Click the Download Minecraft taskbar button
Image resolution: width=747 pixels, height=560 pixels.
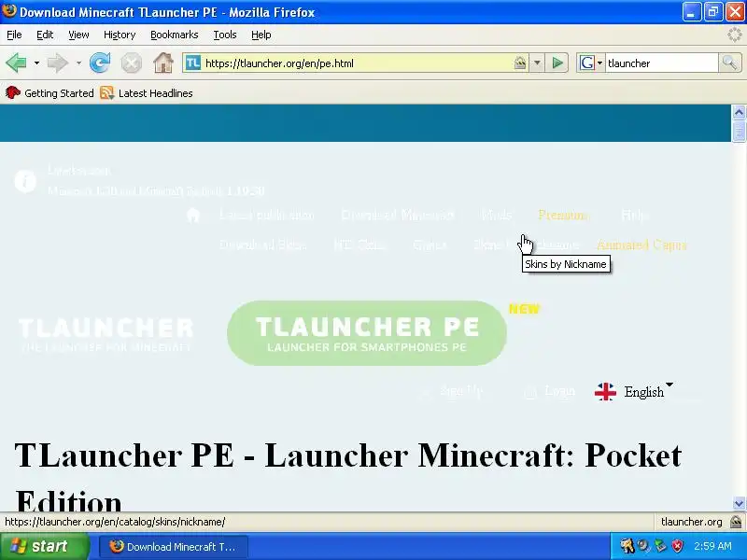pos(174,546)
